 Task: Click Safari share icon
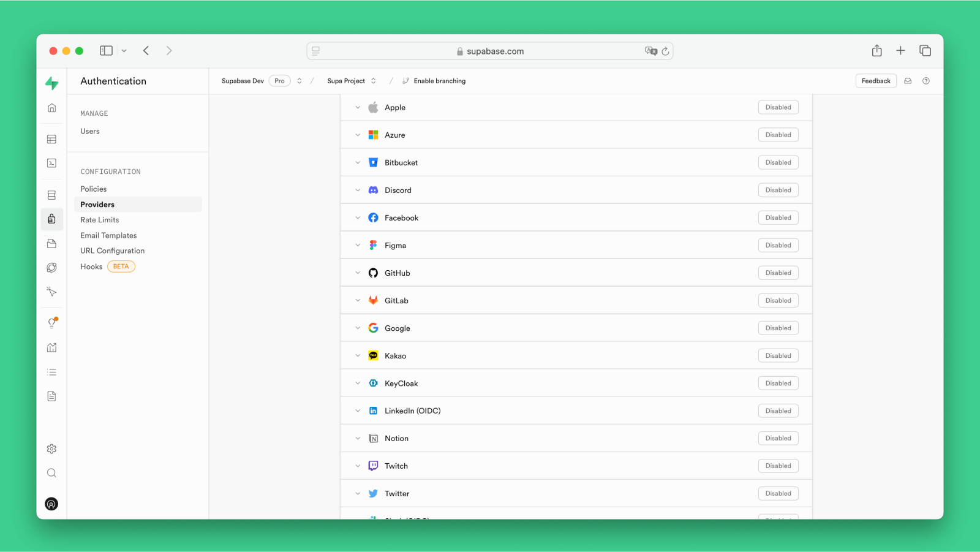click(876, 50)
